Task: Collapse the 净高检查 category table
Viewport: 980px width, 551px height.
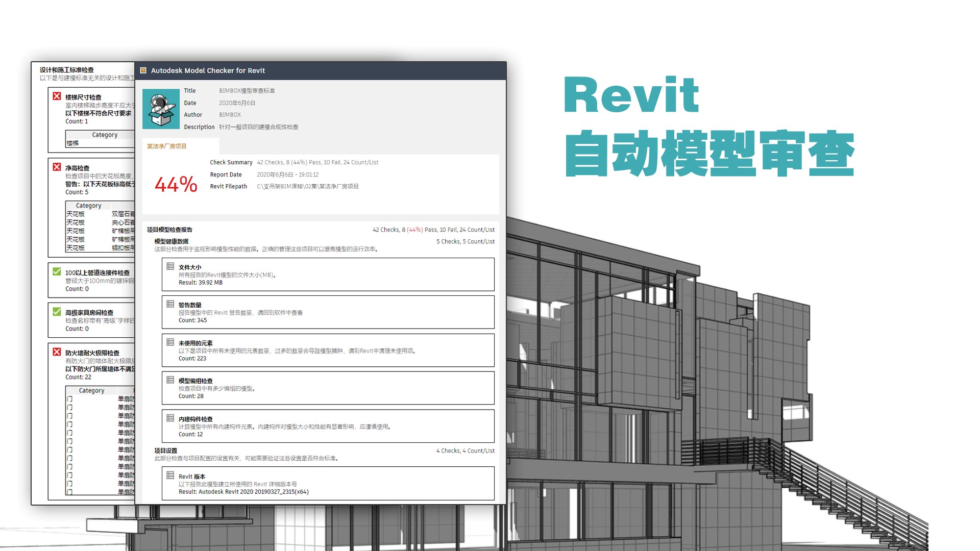Action: pos(88,205)
